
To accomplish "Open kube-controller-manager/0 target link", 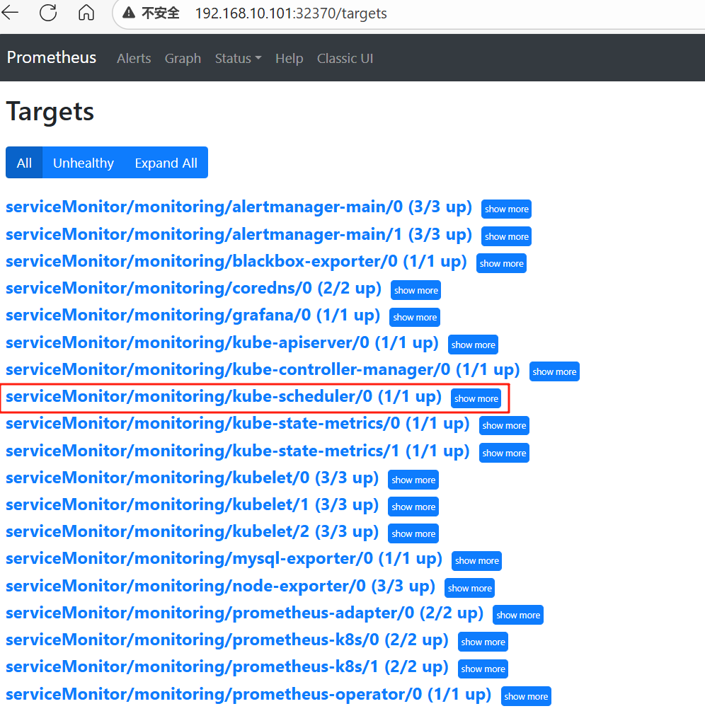I will pos(263,369).
